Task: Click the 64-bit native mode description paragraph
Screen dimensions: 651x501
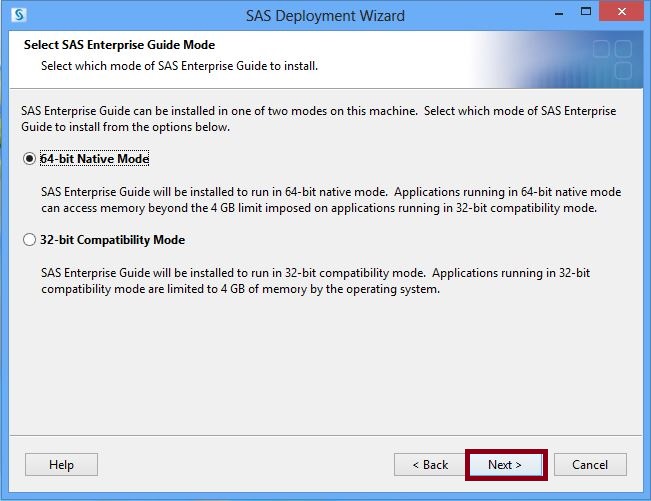Action: coord(331,200)
